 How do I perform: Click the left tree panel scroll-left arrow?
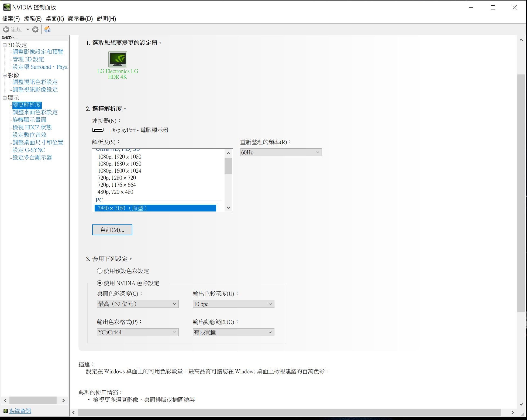tap(5, 400)
